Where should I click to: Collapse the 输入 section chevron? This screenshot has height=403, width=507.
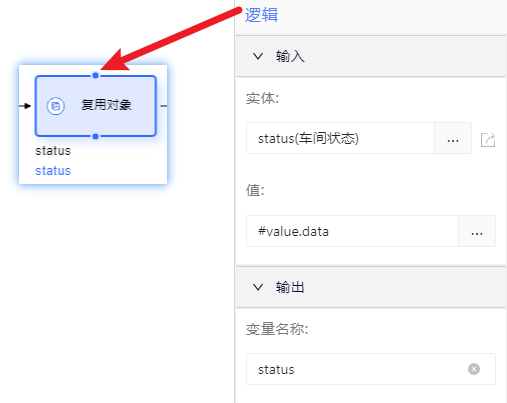pyautogui.click(x=258, y=56)
